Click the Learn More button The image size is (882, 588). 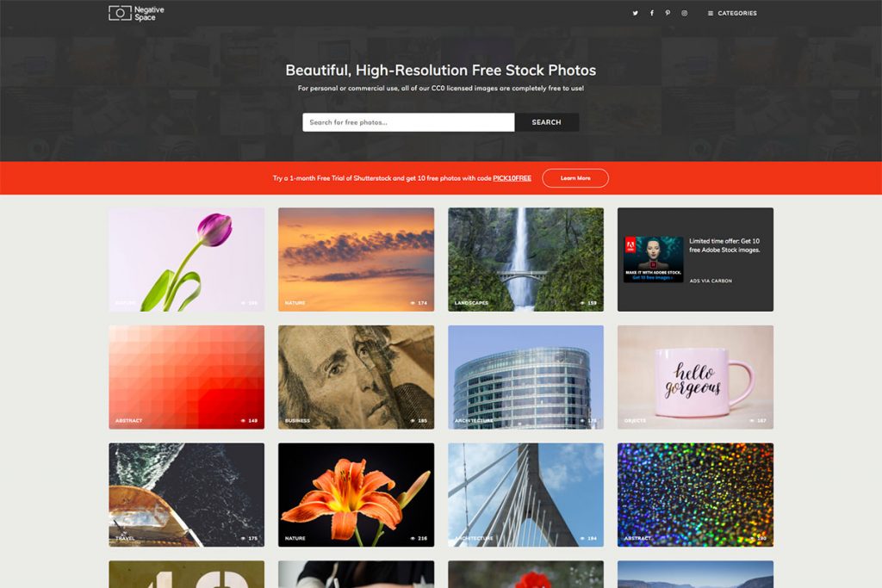tap(575, 178)
